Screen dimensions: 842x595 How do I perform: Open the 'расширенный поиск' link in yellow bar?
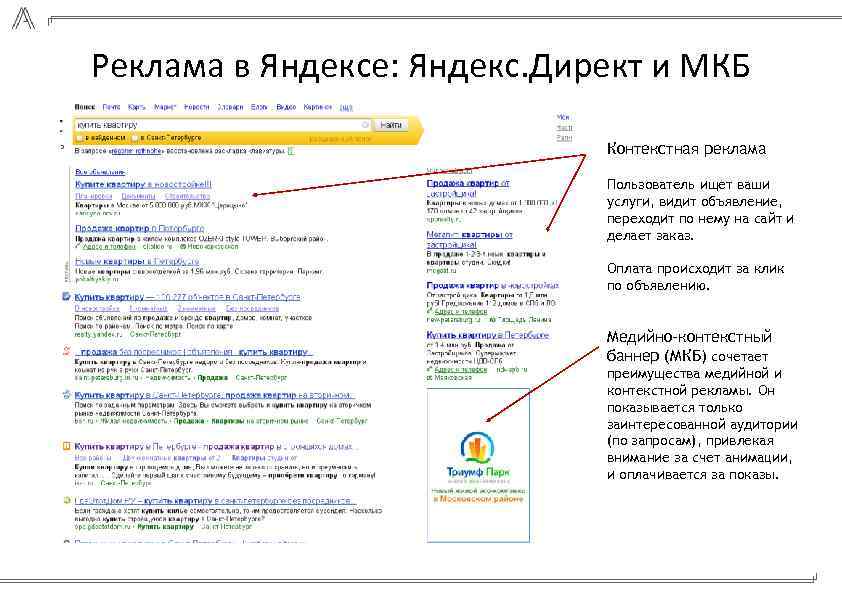pos(340,139)
